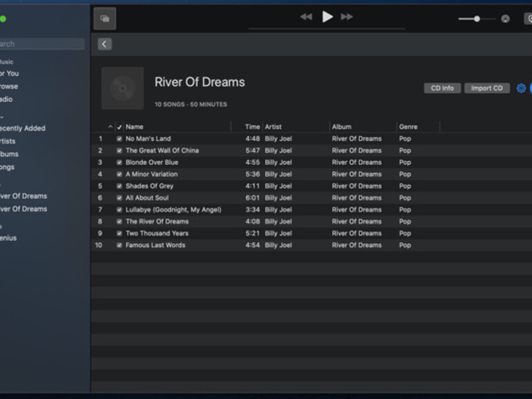
Task: Uncheck the No Man's Land checkbox
Action: pos(119,139)
